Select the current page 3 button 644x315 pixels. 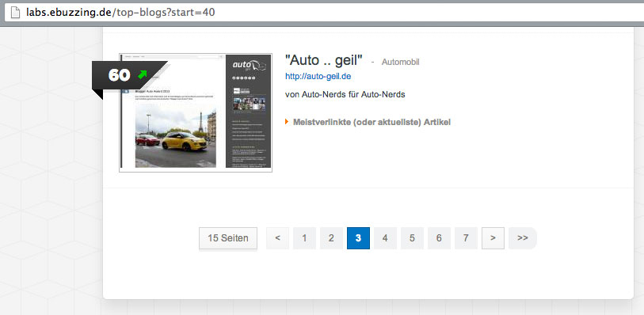point(358,238)
